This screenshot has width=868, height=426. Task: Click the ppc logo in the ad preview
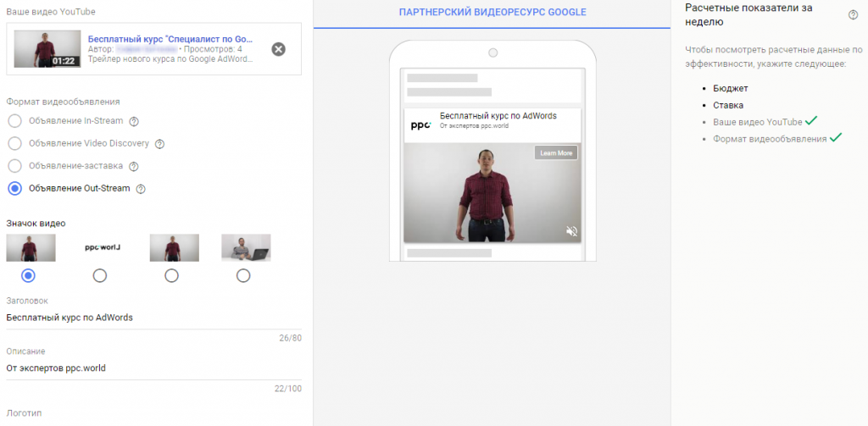[x=420, y=125]
